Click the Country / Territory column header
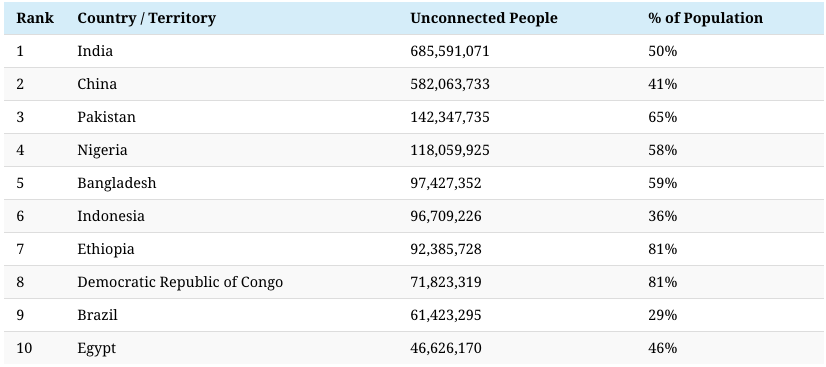 tap(146, 18)
